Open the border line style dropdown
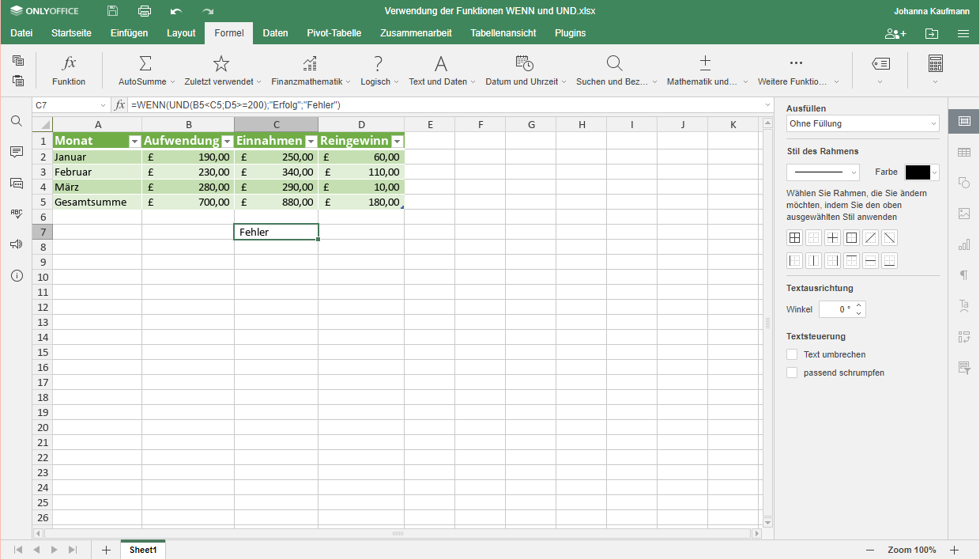Viewport: 980px width, 560px height. (823, 172)
